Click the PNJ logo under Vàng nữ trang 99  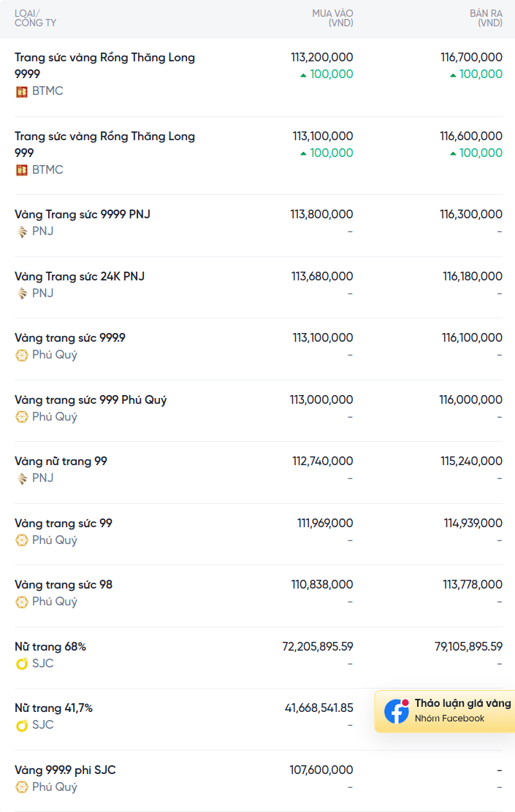[x=21, y=478]
